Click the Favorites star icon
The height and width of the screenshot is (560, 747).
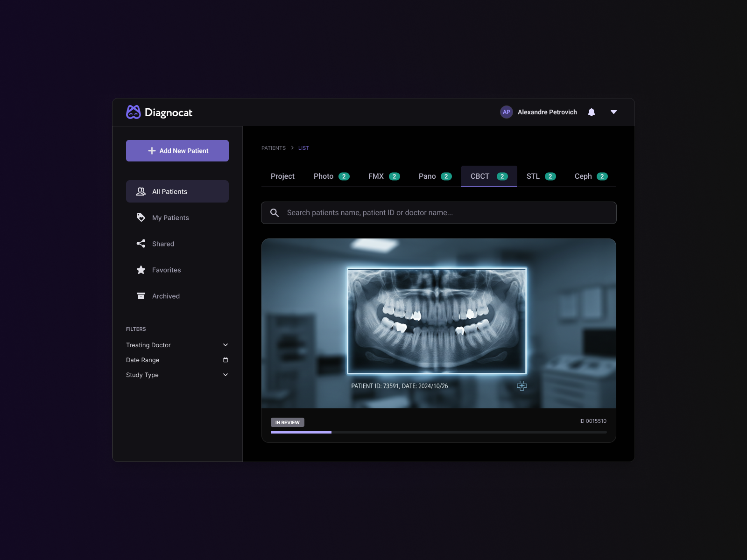[x=141, y=270]
